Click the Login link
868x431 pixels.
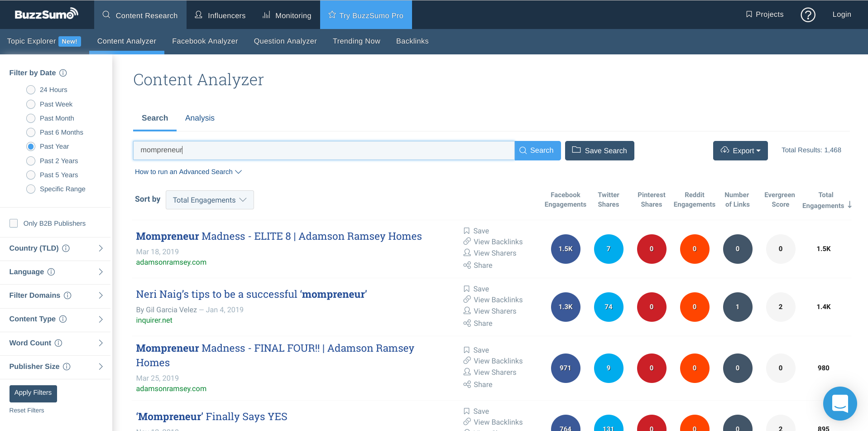pyautogui.click(x=842, y=15)
